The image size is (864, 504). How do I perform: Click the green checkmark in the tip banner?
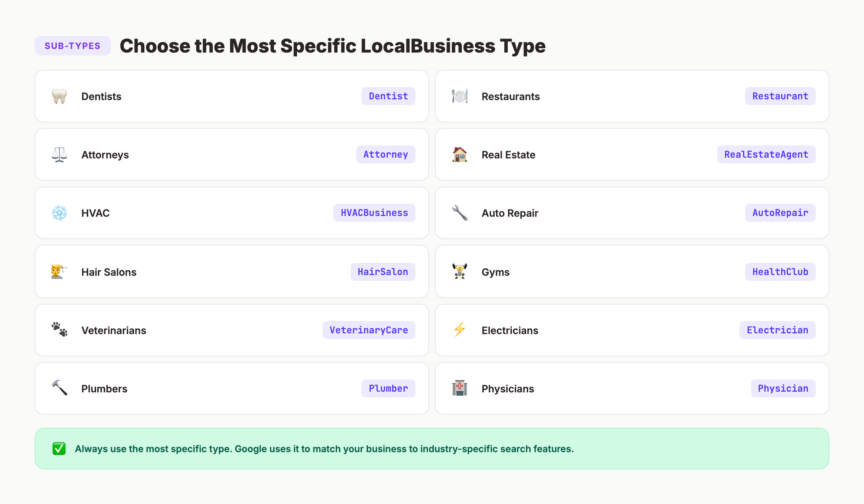[x=59, y=449]
